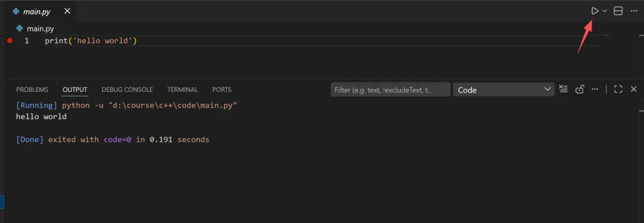The image size is (644, 223).
Task: Close the main.py editor tab
Action: pyautogui.click(x=67, y=11)
